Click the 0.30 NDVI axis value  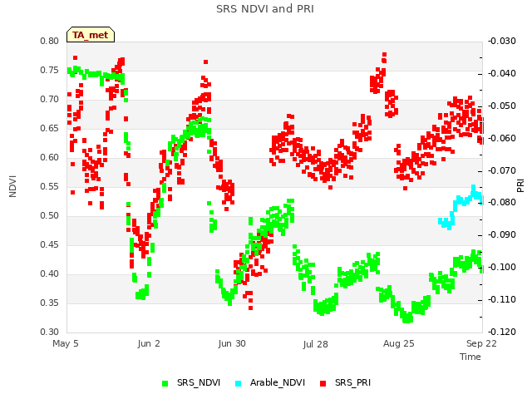point(50,332)
